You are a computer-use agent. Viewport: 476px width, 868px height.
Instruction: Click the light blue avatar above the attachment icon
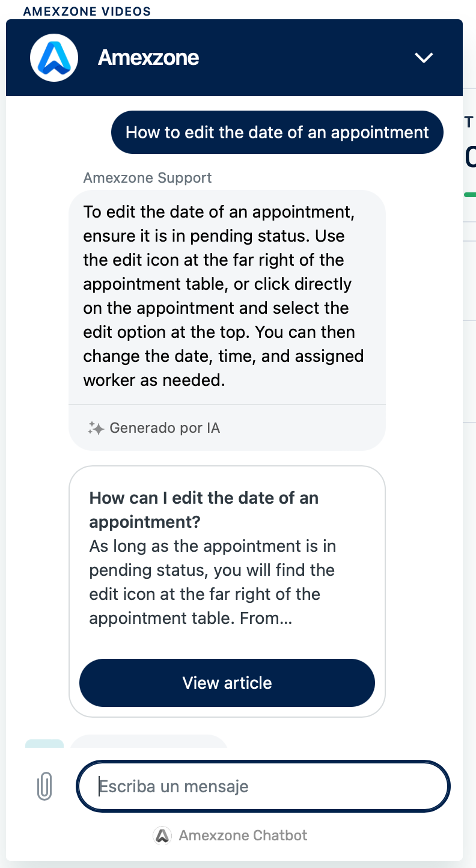click(44, 744)
